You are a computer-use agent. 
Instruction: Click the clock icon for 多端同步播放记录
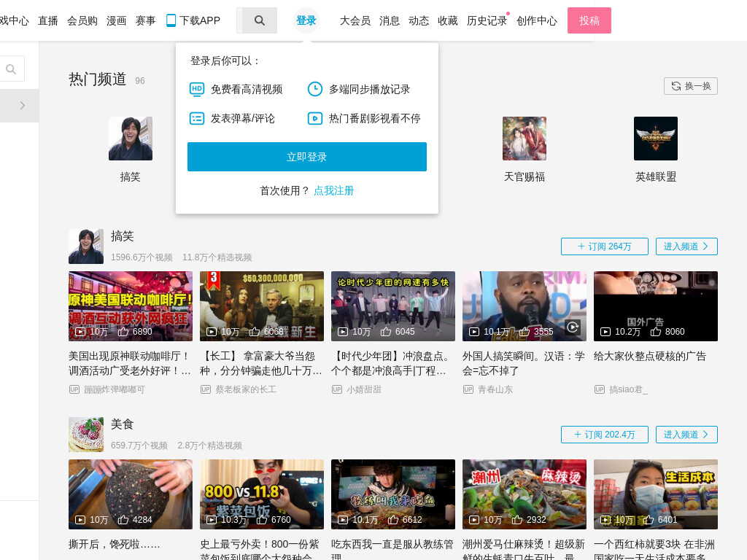[315, 89]
